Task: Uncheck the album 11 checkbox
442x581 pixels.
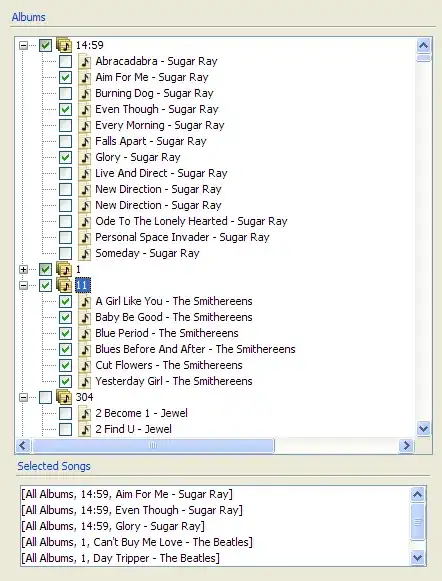Action: pyautogui.click(x=45, y=285)
